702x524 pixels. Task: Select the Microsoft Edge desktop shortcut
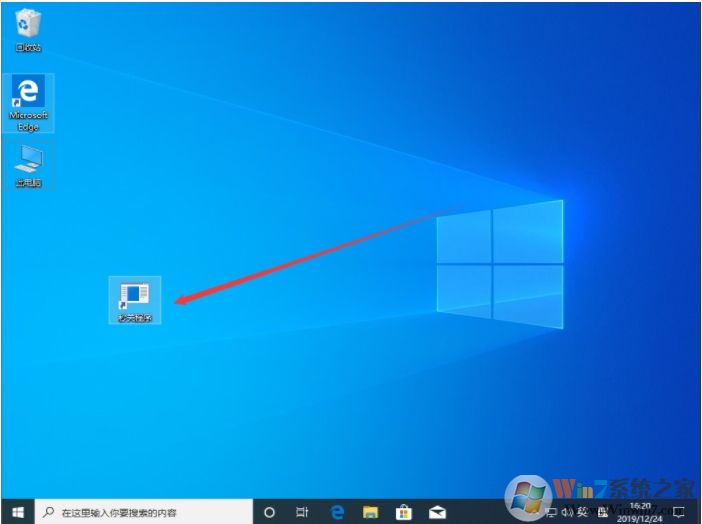(28, 103)
